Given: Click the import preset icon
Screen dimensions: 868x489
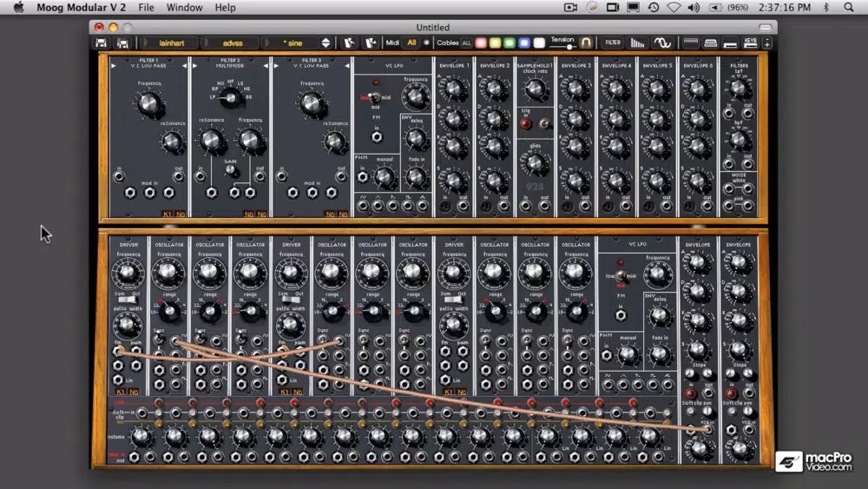Looking at the screenshot, I should tap(349, 43).
